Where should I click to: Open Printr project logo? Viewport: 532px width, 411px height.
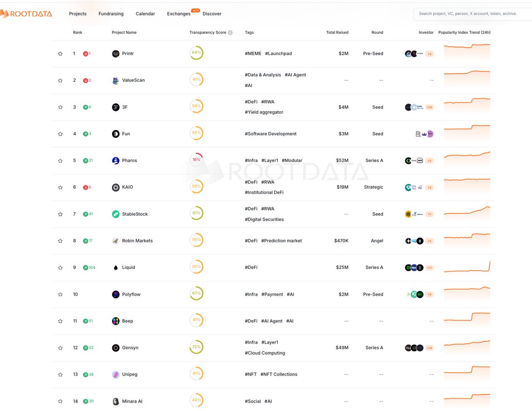116,54
